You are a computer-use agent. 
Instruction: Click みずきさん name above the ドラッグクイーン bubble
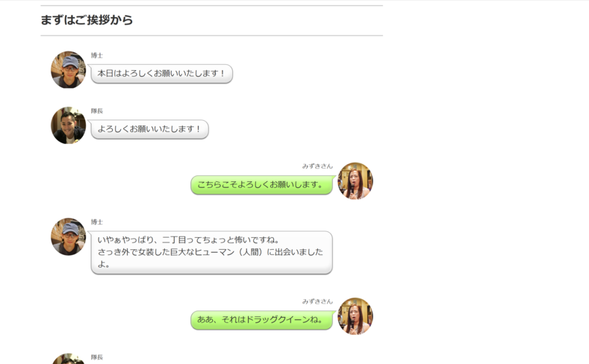[317, 301]
